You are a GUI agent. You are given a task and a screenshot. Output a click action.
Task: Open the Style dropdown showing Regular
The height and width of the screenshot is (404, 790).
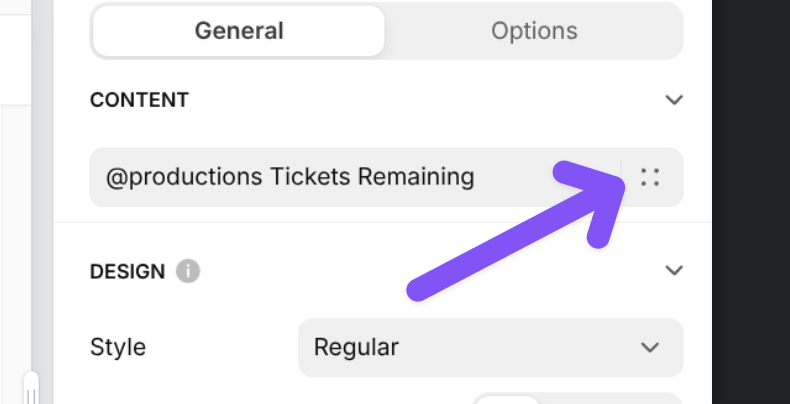(x=490, y=347)
